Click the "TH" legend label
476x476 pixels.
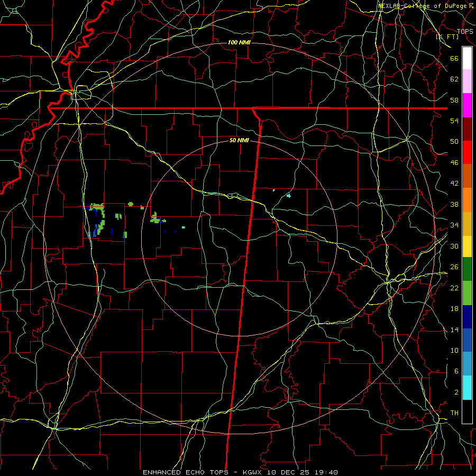click(454, 413)
